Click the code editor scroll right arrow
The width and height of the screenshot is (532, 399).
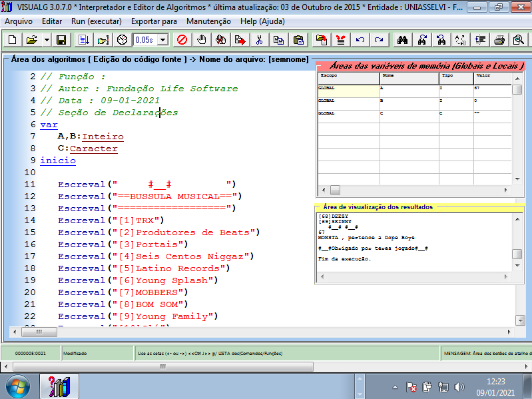tap(509, 332)
